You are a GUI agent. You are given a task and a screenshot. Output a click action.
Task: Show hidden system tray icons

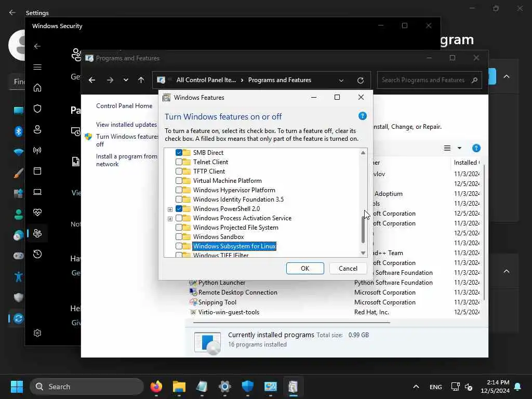tap(416, 387)
